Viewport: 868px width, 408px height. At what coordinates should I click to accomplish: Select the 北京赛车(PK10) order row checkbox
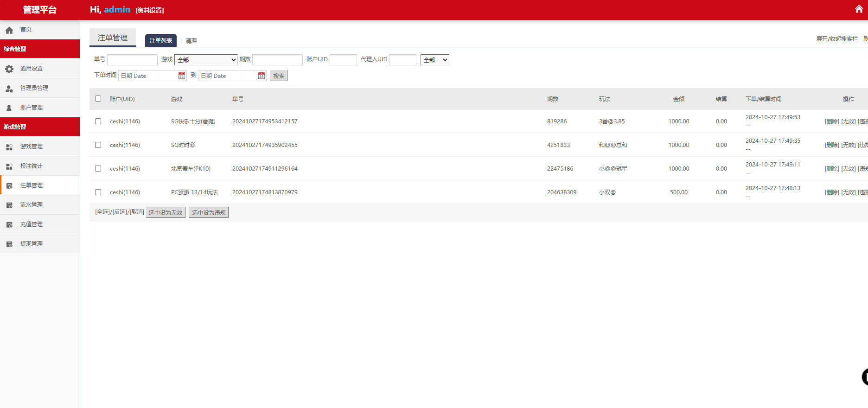98,168
